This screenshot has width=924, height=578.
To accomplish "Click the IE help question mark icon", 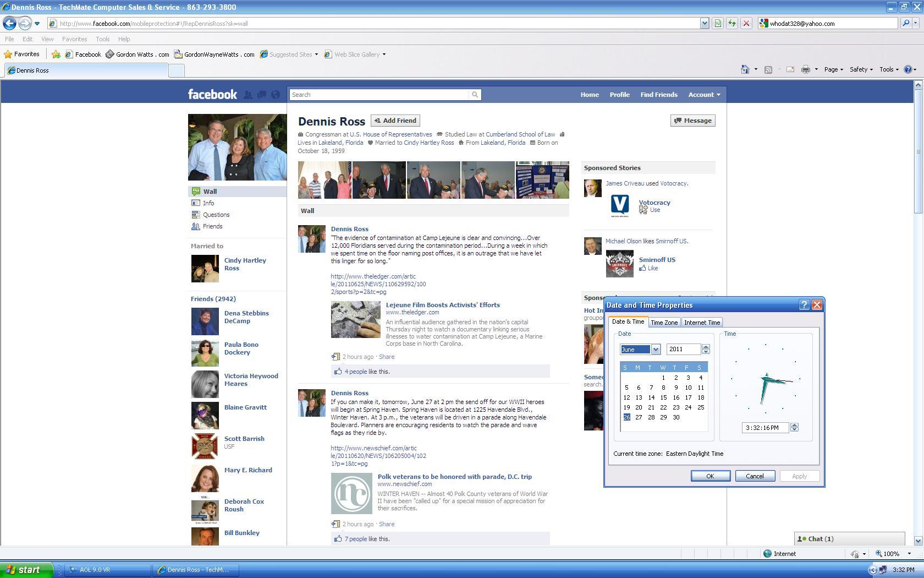I will (908, 69).
